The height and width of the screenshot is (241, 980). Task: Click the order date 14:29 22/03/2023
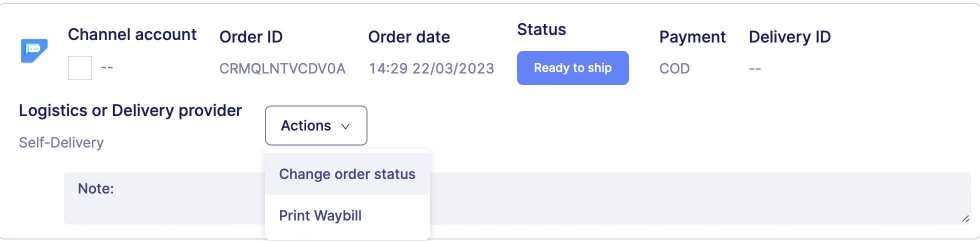(431, 68)
